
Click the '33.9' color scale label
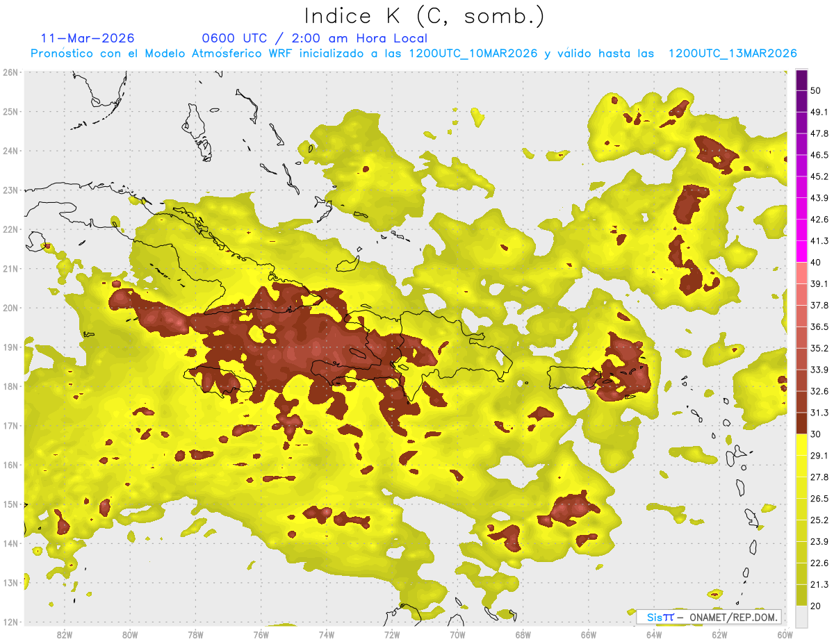coord(819,370)
